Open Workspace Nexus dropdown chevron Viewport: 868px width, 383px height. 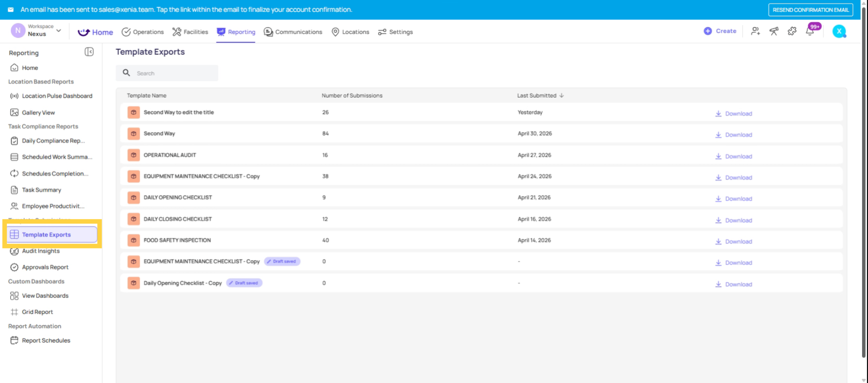tap(59, 31)
